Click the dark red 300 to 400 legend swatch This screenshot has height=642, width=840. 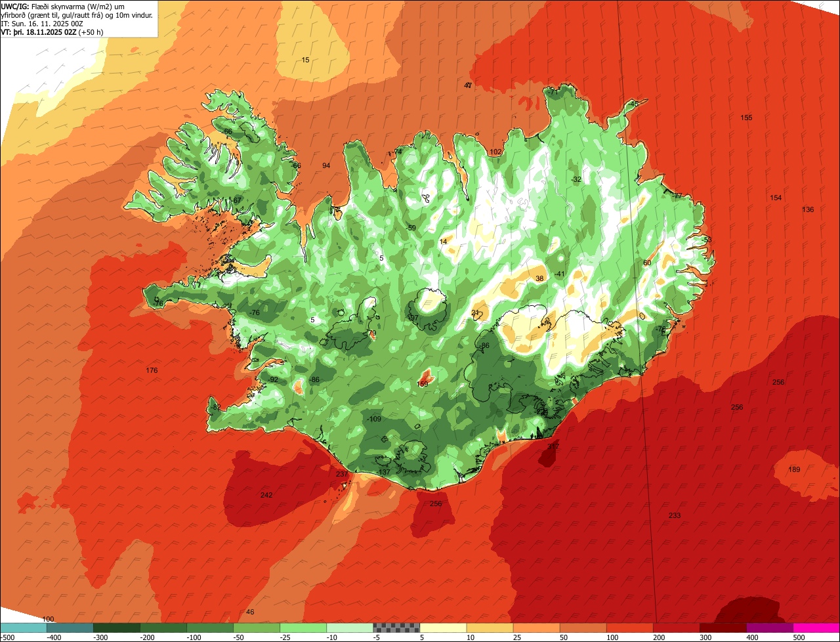coord(723,628)
